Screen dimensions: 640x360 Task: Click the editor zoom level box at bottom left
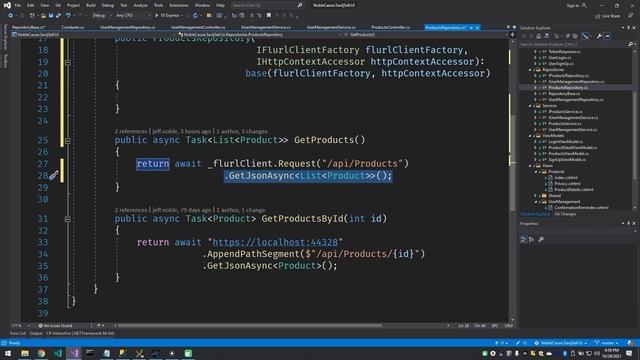20,326
